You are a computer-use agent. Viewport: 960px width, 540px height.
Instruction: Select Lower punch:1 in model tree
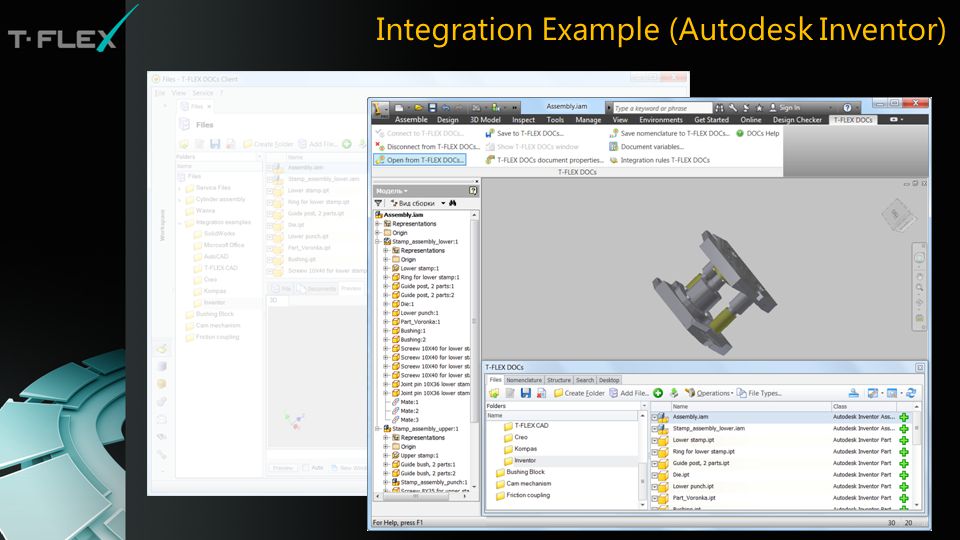pyautogui.click(x=415, y=313)
